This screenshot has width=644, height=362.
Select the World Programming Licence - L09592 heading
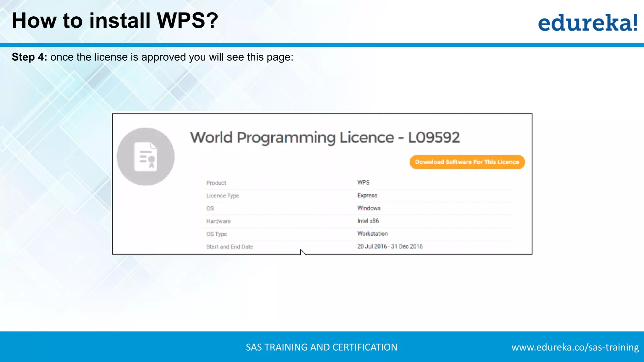coord(325,137)
